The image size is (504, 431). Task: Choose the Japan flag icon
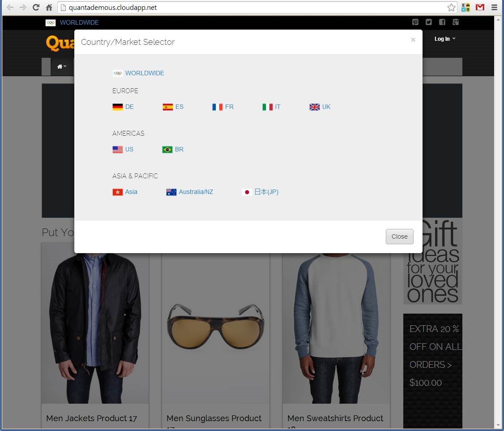[x=247, y=192]
